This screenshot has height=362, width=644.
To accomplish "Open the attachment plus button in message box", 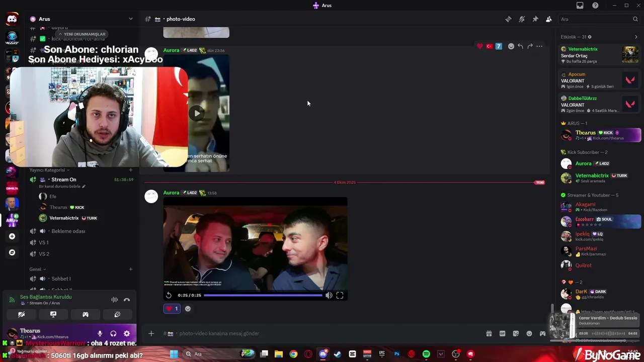I will point(151,333).
